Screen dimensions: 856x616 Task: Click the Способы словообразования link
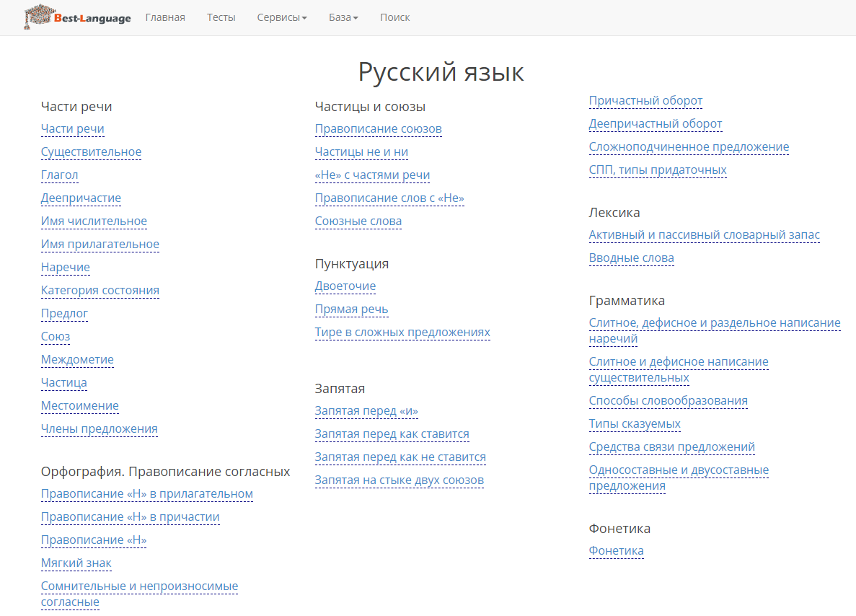[x=668, y=401]
